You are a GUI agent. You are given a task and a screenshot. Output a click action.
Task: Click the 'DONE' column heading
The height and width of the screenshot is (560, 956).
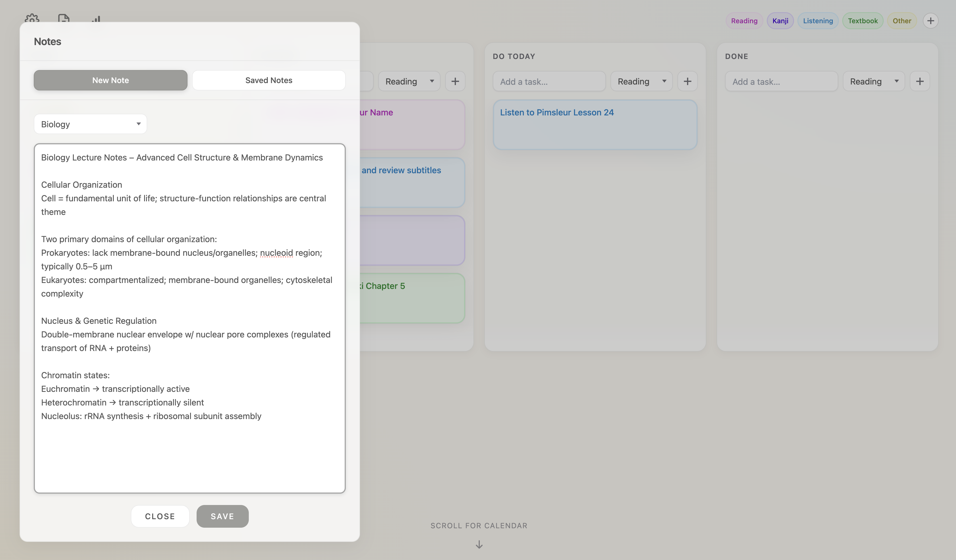click(737, 56)
